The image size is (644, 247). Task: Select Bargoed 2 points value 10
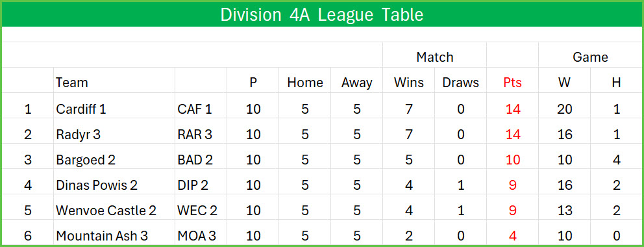(513, 160)
